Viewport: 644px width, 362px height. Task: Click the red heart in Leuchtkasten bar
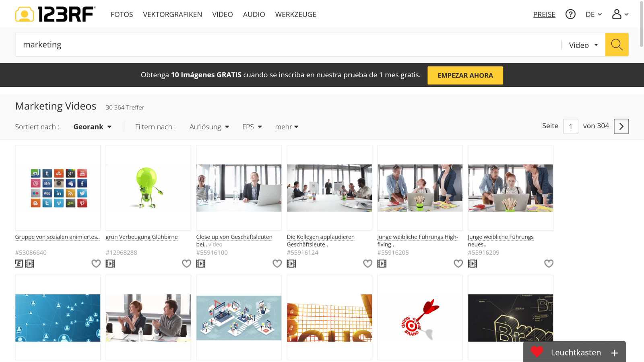[537, 352]
